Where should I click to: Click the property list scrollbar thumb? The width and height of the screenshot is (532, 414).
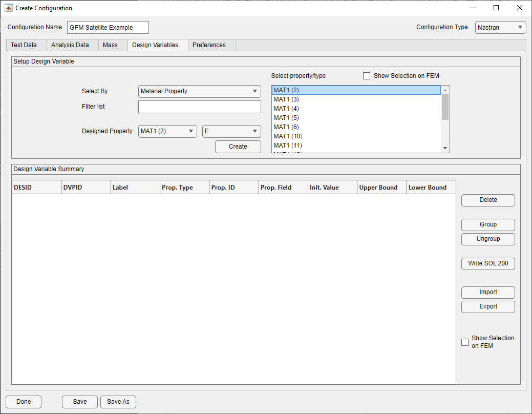click(445, 107)
